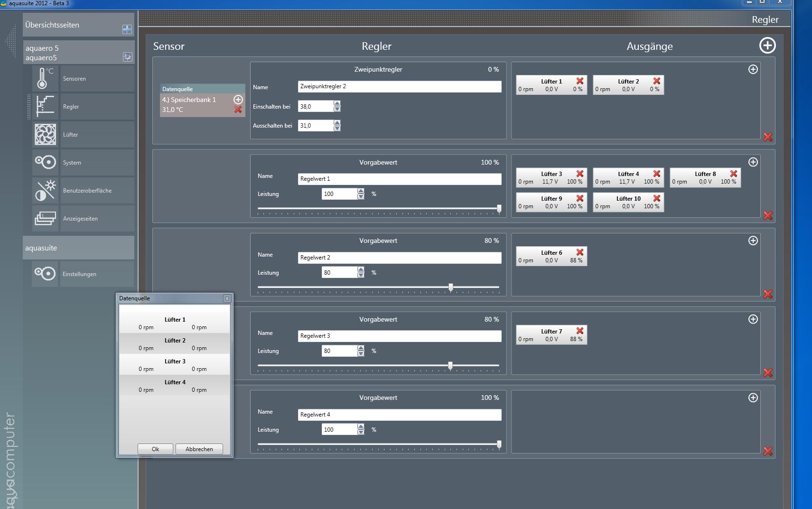Increase the Einschalten bei value

pos(337,103)
